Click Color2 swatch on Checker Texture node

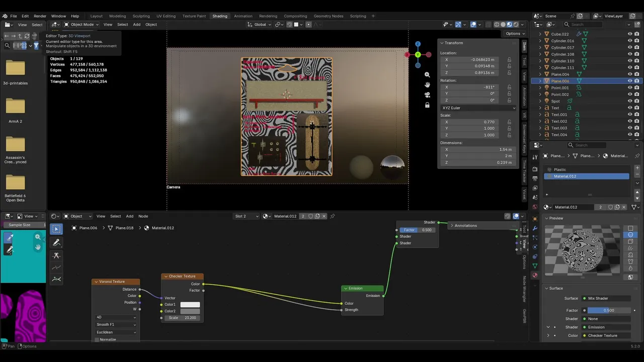click(190, 311)
